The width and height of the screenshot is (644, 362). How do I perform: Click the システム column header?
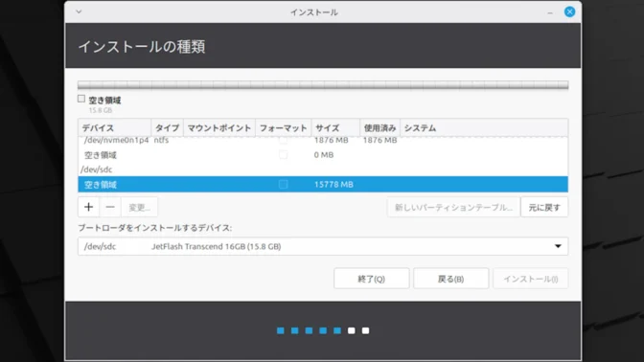click(484, 128)
